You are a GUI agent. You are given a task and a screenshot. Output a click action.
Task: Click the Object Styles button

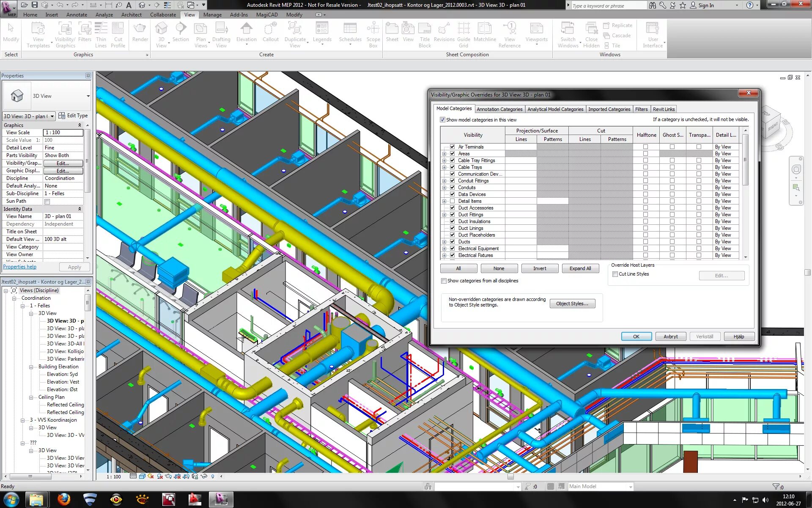coord(572,304)
